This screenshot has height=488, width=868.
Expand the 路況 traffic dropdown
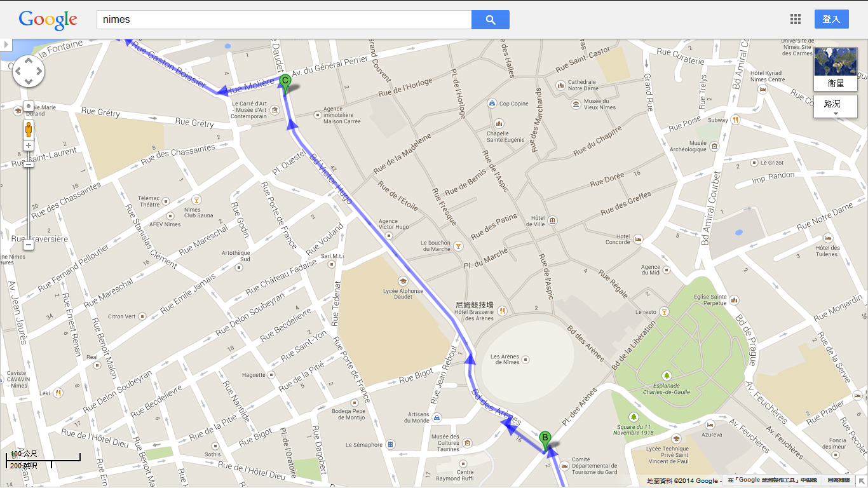(x=835, y=106)
